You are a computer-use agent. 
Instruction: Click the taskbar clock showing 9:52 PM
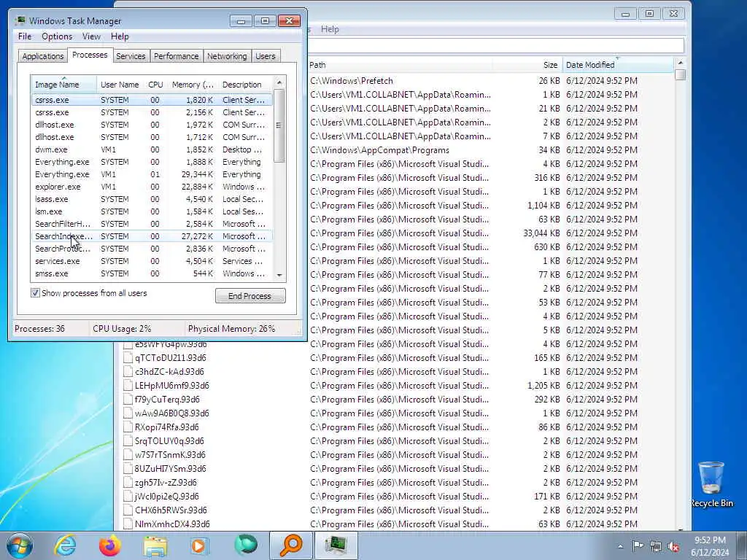tap(710, 546)
